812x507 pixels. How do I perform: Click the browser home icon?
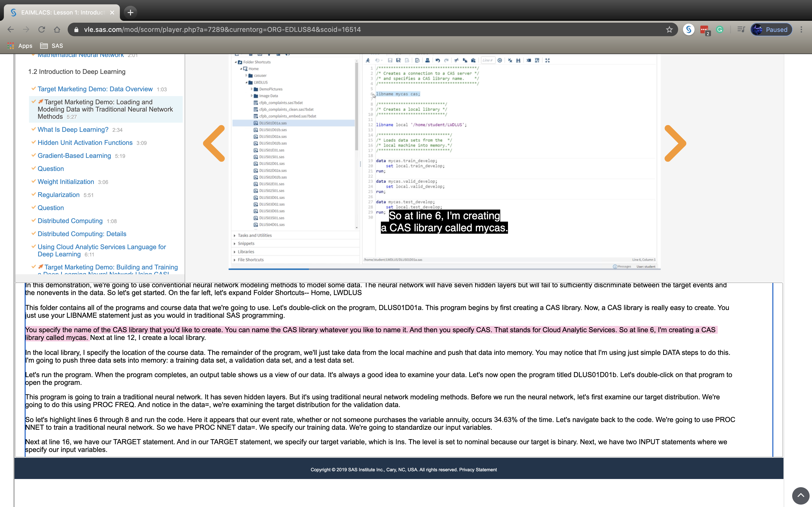click(57, 29)
